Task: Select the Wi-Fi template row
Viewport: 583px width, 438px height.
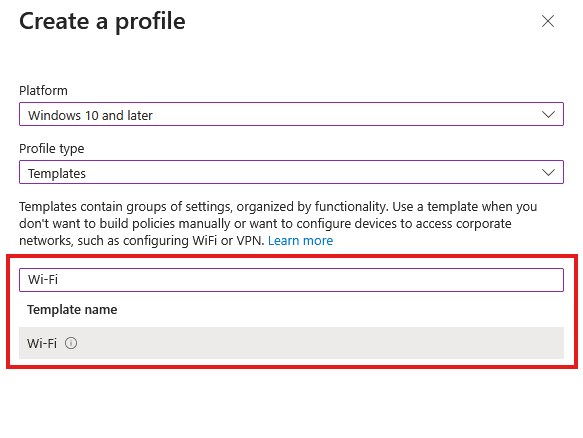Action: (x=292, y=343)
